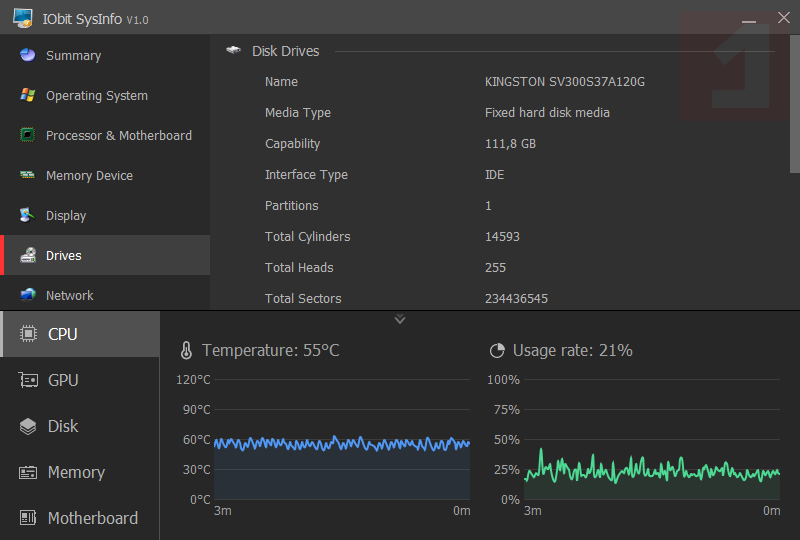Click the Motherboard icon in bottom panel
The image size is (800, 540).
[x=28, y=518]
